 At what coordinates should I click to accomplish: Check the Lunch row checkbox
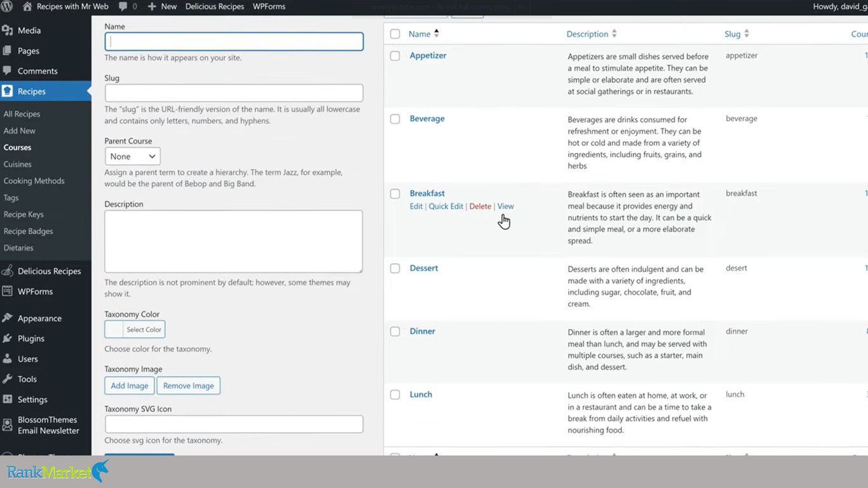pos(395,395)
